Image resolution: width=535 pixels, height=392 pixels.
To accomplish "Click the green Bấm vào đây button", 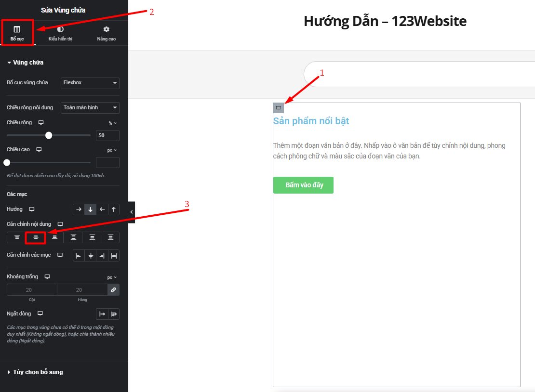I will [x=303, y=185].
